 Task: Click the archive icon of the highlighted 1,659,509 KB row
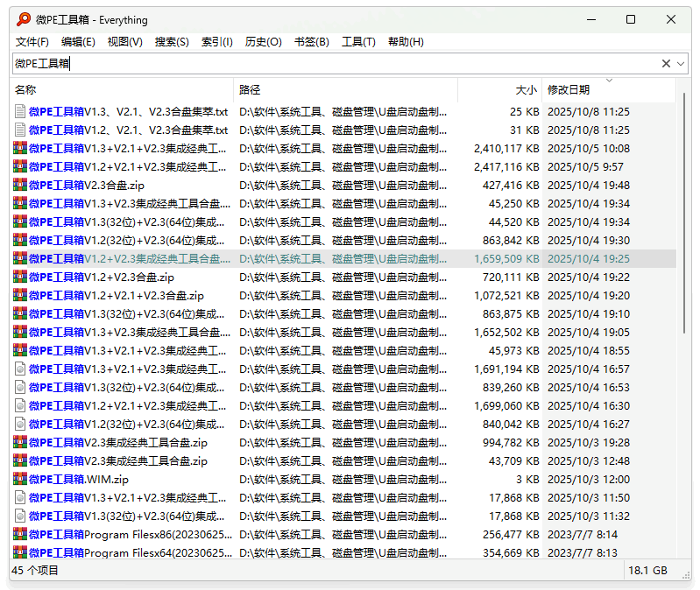(x=20, y=258)
